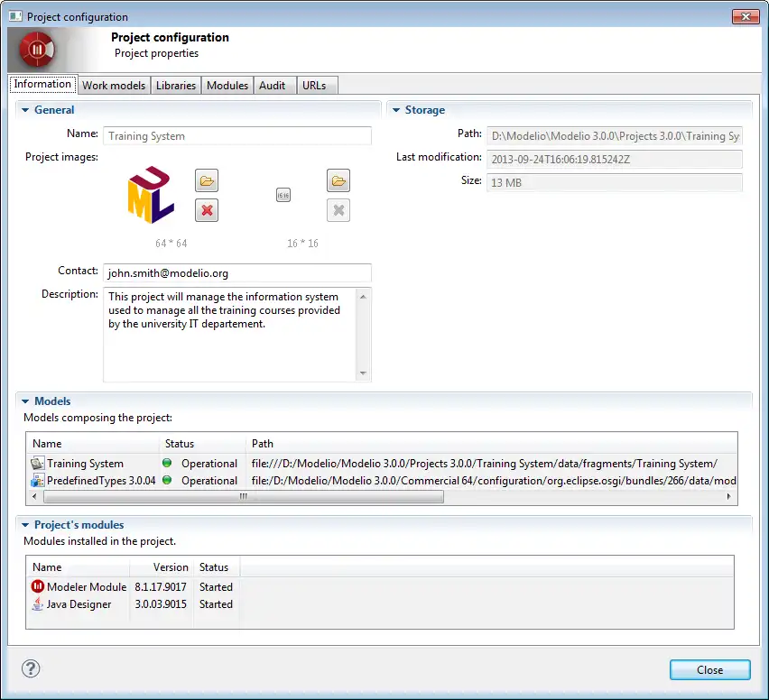Screen dimensions: 769x700
Task: Browse for the 64*64 project image
Action: tap(207, 181)
